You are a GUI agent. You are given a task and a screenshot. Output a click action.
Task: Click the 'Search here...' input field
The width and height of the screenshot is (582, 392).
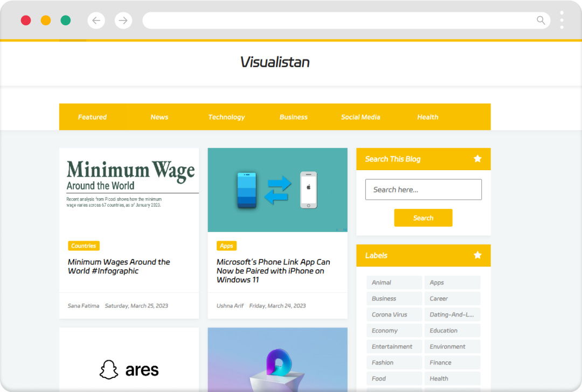point(424,190)
